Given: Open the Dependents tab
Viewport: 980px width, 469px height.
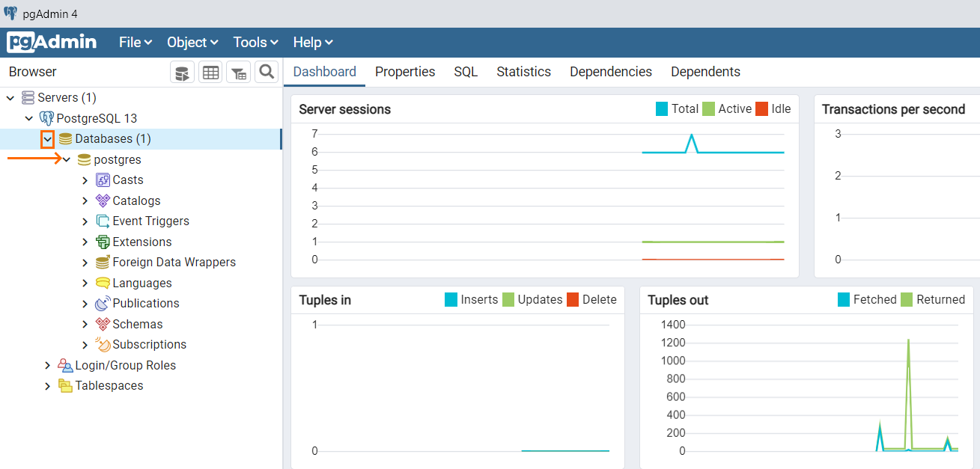Looking at the screenshot, I should coord(706,72).
